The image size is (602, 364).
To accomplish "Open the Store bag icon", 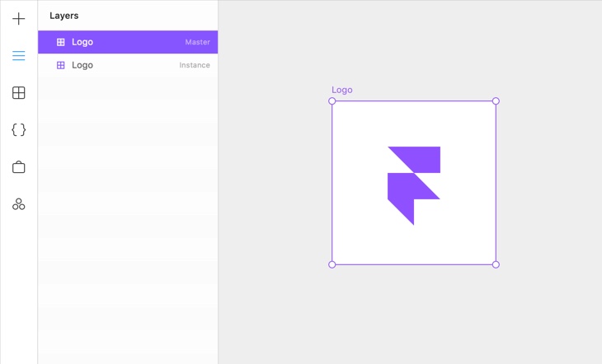I will point(18,167).
